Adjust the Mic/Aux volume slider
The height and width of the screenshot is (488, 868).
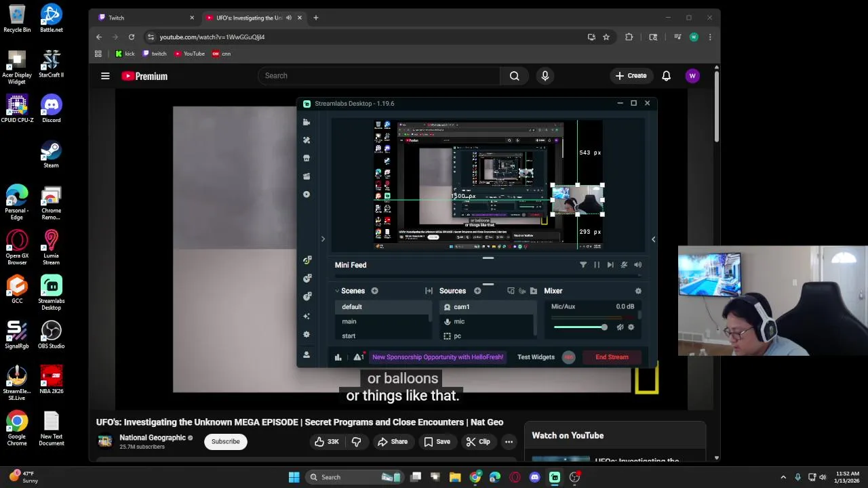coord(580,327)
